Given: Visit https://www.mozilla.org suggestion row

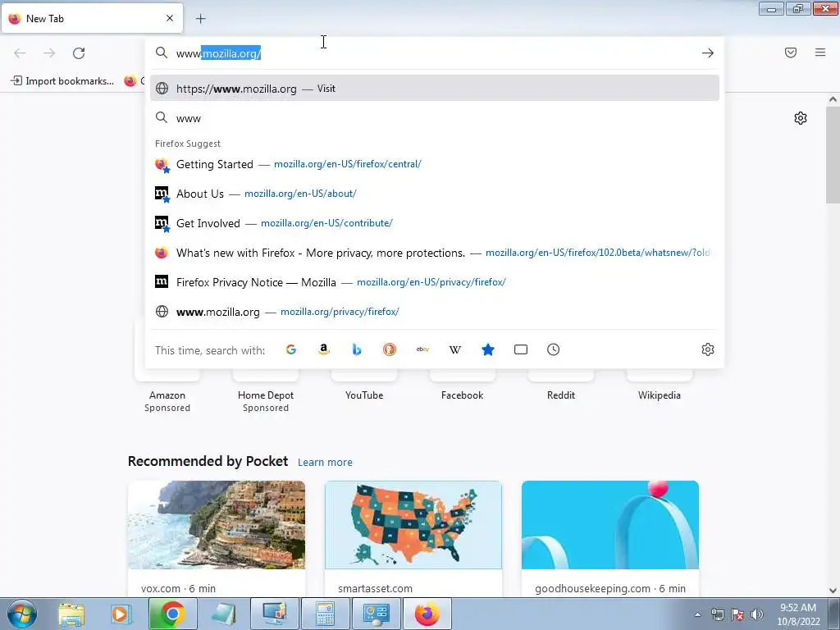Looking at the screenshot, I should click(x=435, y=89).
